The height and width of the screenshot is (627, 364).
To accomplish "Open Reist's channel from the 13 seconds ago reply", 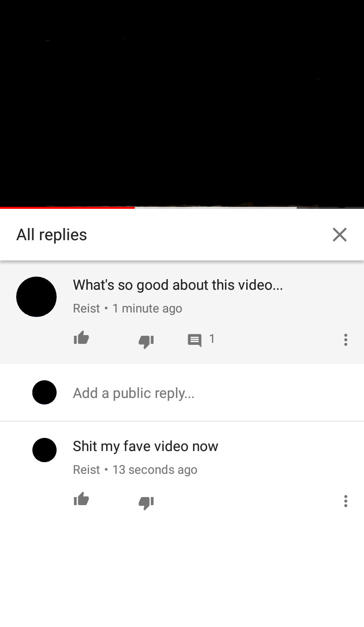I will pyautogui.click(x=86, y=470).
